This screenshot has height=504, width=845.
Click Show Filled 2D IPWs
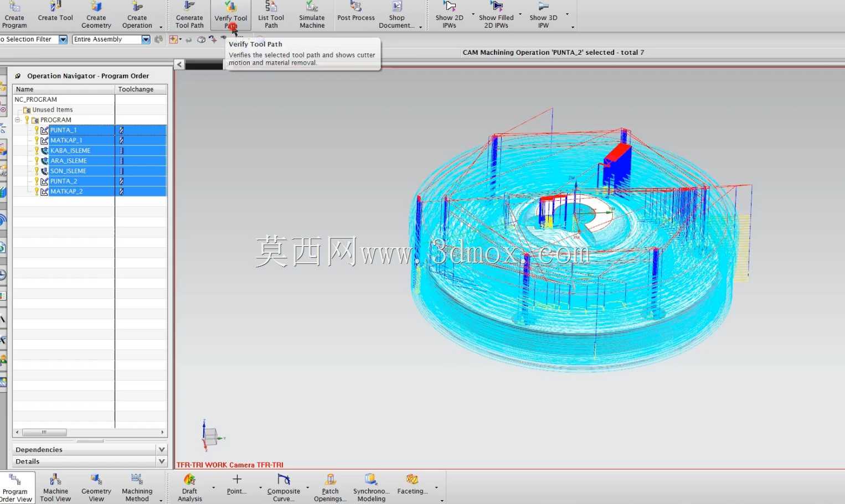click(x=496, y=14)
